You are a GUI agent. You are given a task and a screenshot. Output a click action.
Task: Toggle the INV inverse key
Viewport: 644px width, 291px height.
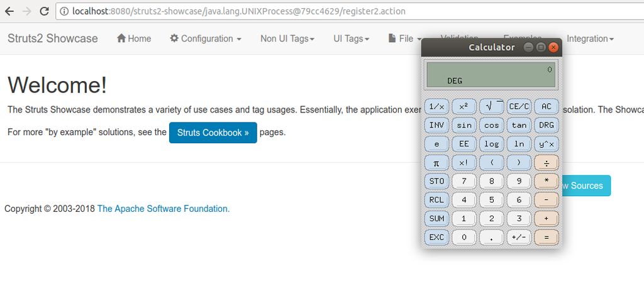436,125
